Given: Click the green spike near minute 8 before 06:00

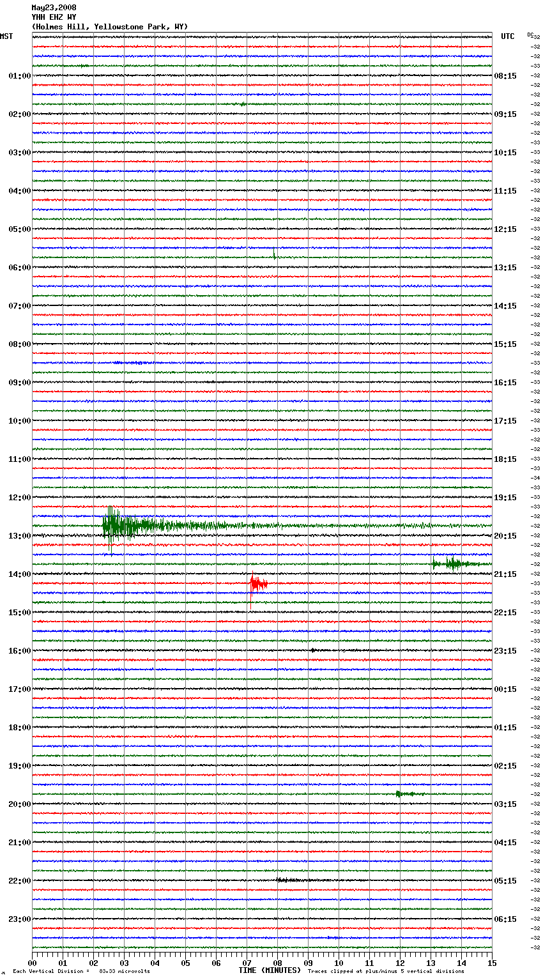Looking at the screenshot, I should [274, 254].
